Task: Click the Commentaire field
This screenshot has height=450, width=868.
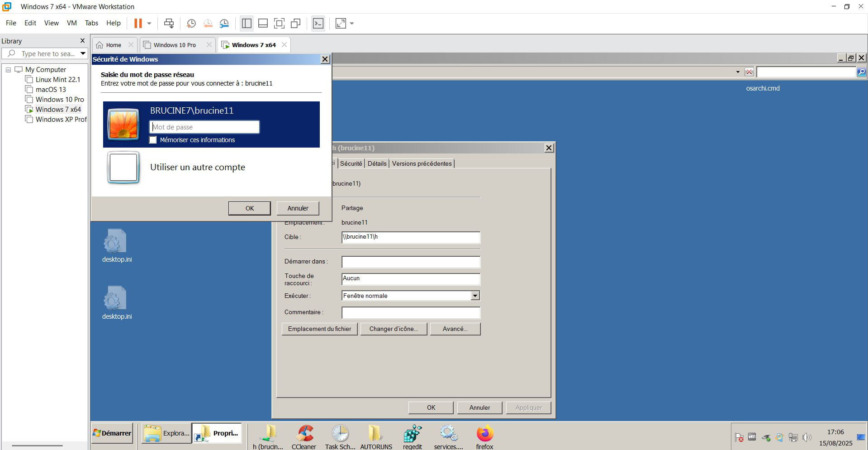Action: tap(411, 312)
